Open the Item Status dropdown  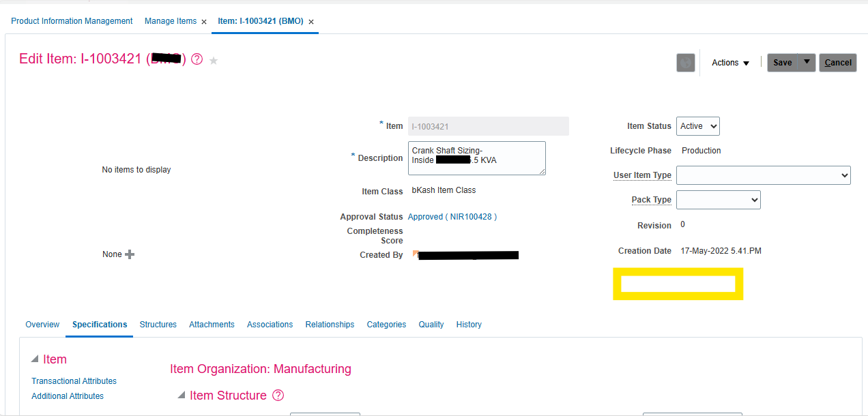point(698,126)
